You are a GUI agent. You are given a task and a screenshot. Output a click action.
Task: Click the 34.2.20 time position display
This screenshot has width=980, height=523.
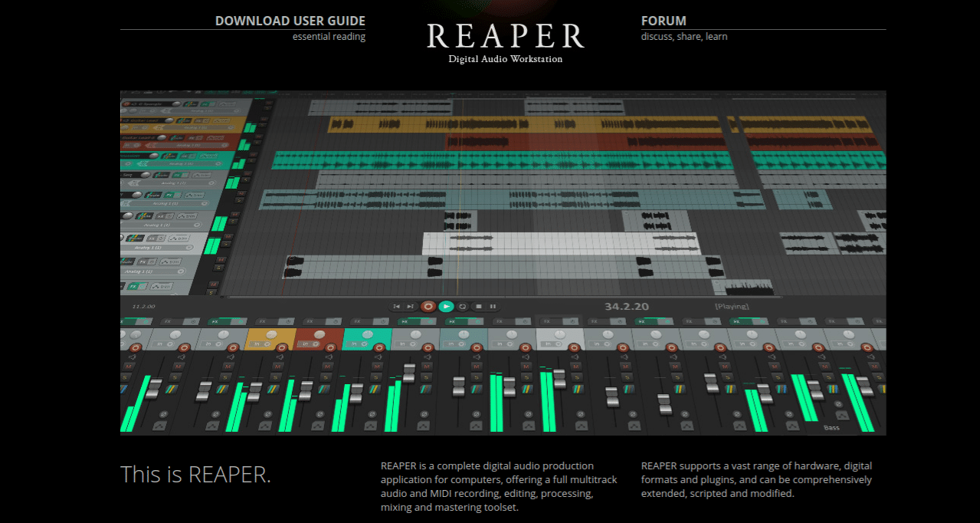click(x=626, y=307)
